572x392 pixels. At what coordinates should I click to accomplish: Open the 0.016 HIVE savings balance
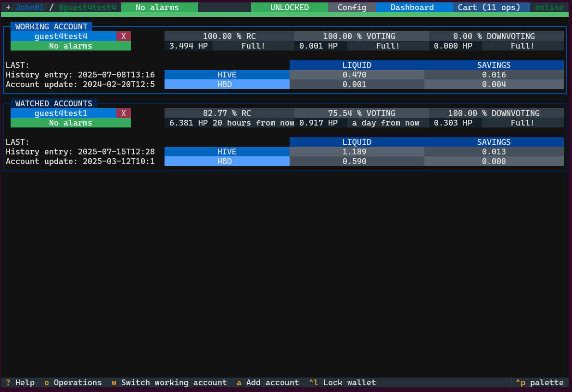pyautogui.click(x=494, y=75)
